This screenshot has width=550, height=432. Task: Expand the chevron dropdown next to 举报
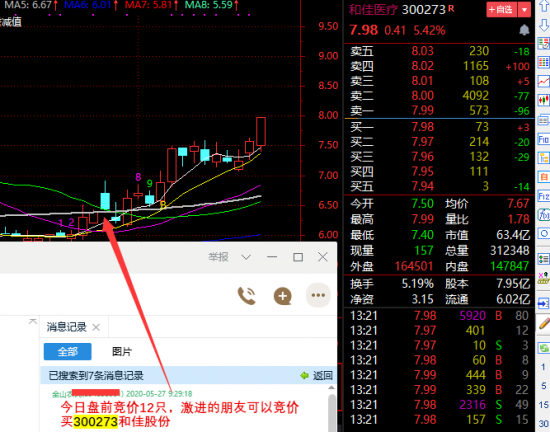click(x=246, y=257)
